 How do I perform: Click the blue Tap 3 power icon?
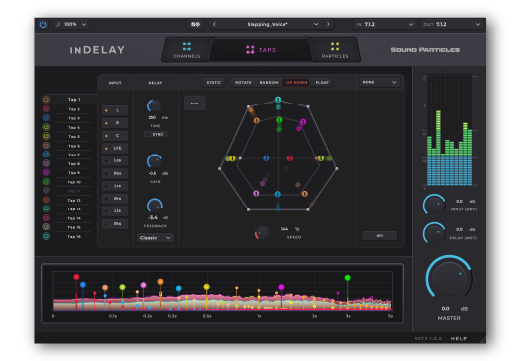coord(46,118)
